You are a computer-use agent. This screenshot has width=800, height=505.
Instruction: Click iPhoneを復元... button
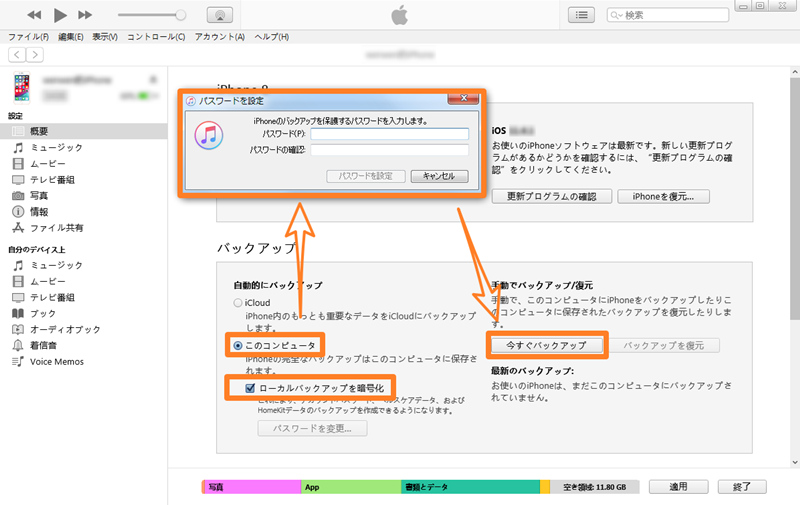[x=663, y=196]
